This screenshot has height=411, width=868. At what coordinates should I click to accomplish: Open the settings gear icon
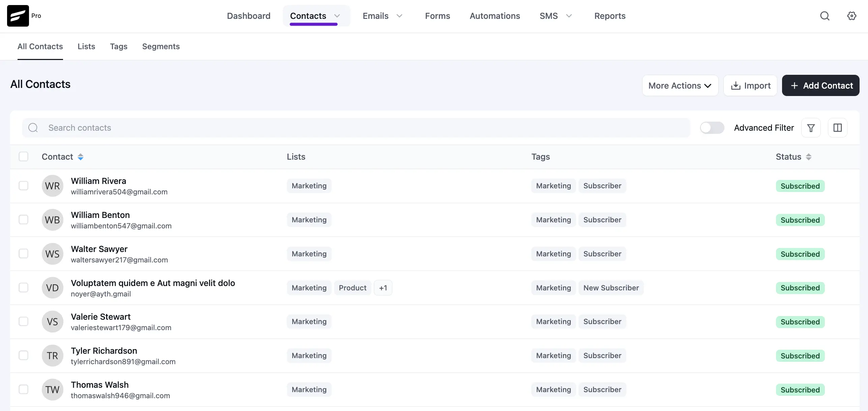pos(851,16)
